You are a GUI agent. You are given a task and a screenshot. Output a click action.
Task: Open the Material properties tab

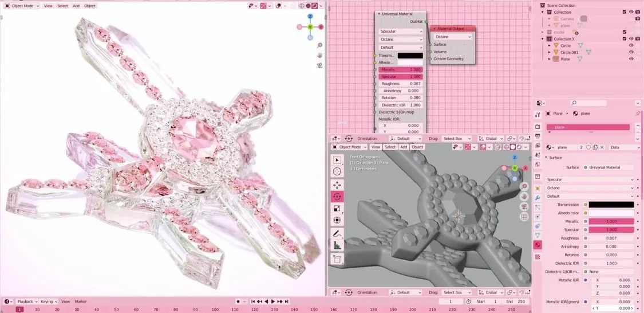click(x=538, y=245)
